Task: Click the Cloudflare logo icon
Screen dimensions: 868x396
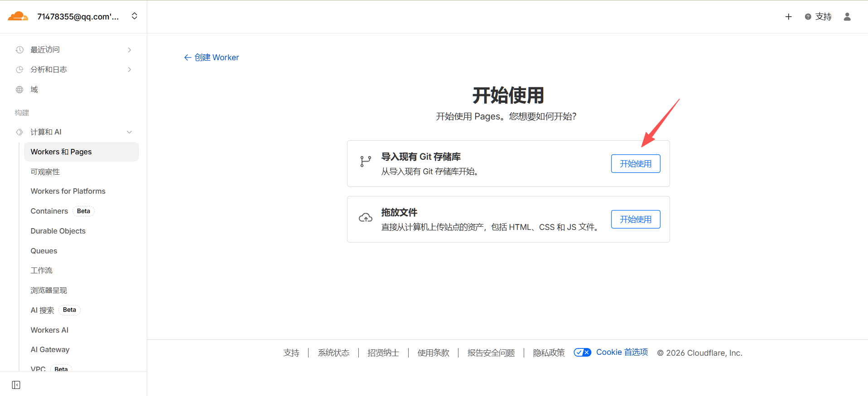Action: (18, 16)
